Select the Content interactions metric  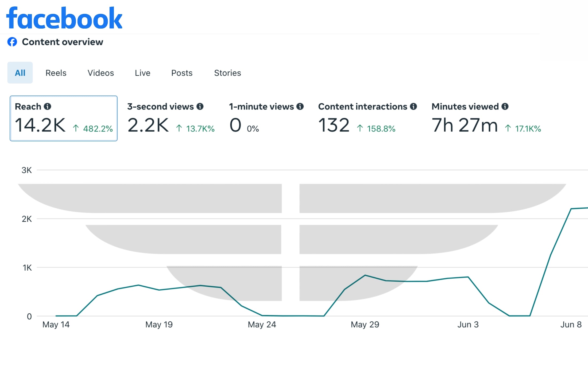pyautogui.click(x=367, y=118)
